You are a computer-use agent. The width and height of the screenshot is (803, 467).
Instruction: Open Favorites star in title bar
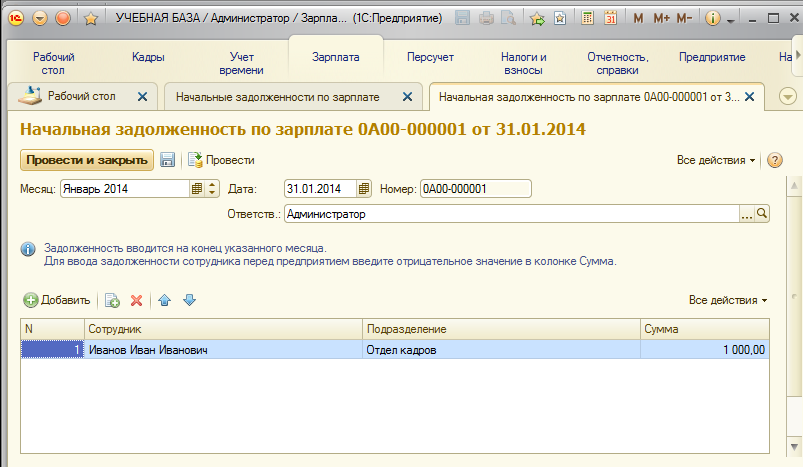(x=91, y=19)
